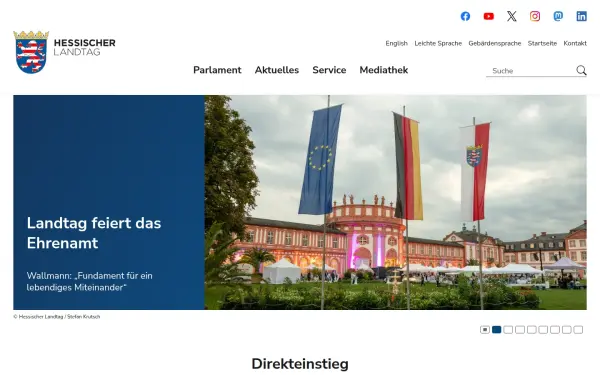Open the Parlament menu
This screenshot has height=375, width=600.
tap(217, 70)
